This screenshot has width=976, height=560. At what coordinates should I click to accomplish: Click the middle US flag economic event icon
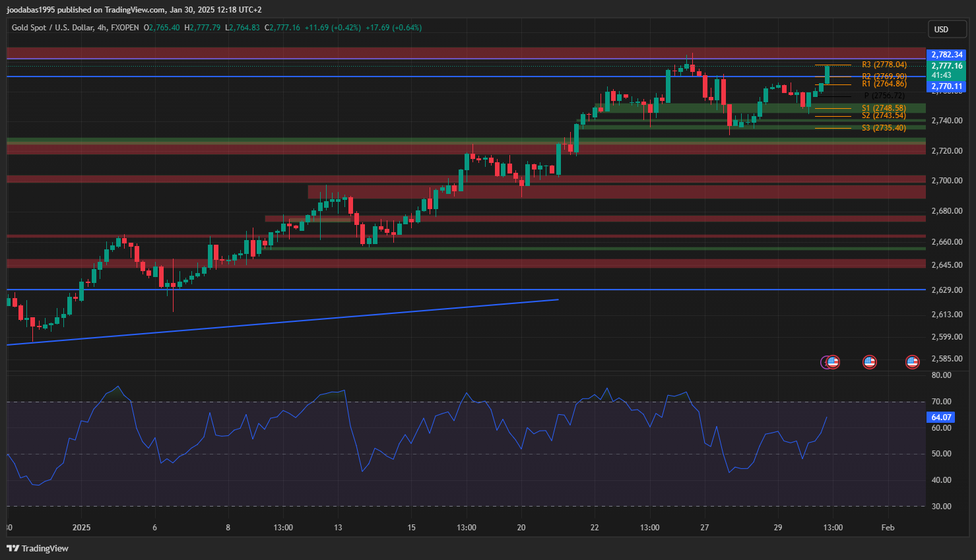(869, 362)
